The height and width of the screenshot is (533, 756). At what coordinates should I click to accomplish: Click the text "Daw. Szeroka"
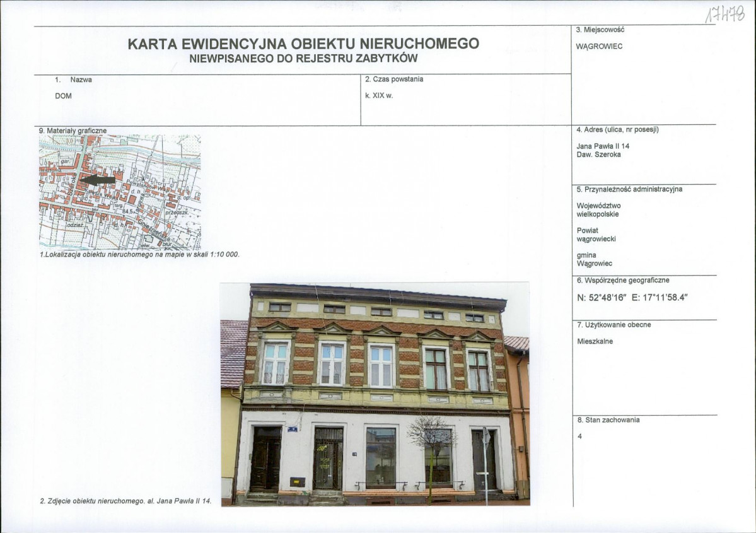[x=598, y=155]
